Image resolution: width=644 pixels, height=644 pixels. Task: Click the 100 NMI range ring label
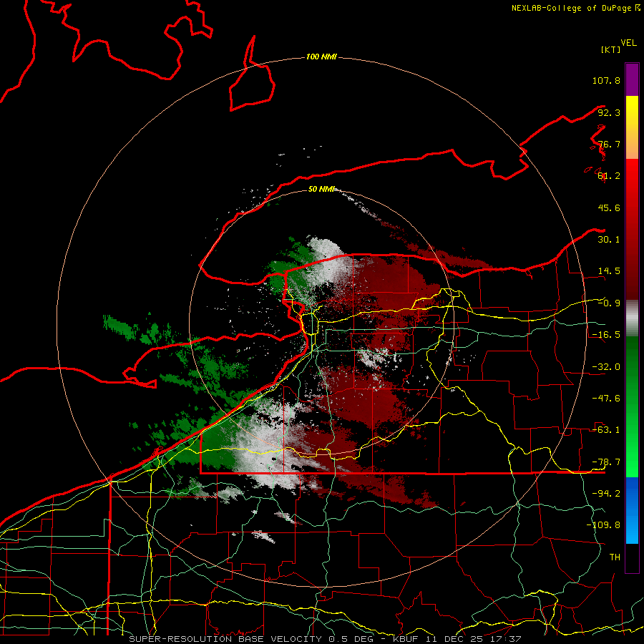(321, 57)
